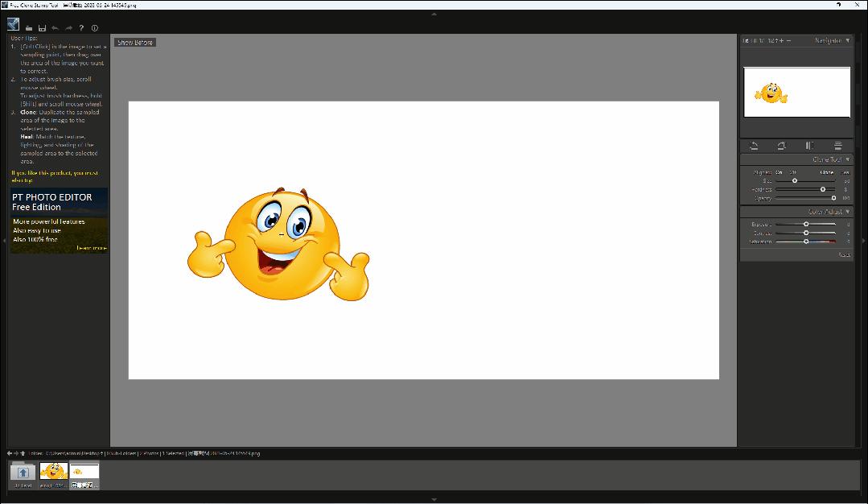Click the Fit zoom option in Navigator

click(746, 40)
